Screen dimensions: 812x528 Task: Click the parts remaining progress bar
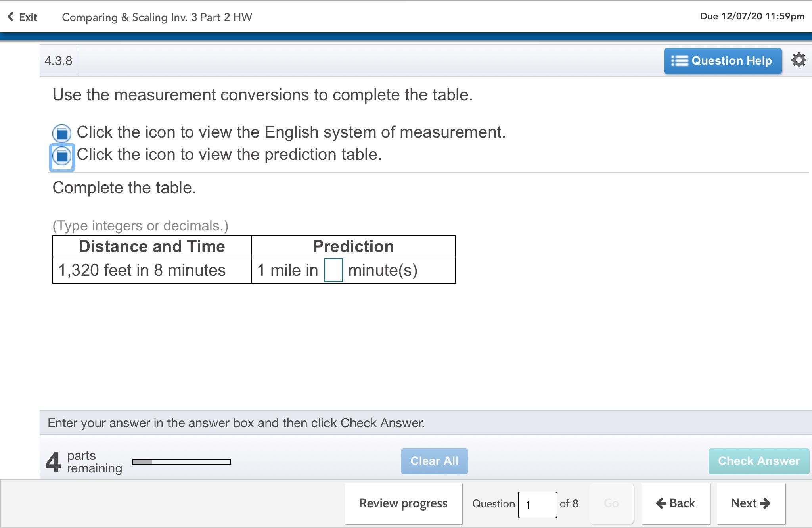181,461
